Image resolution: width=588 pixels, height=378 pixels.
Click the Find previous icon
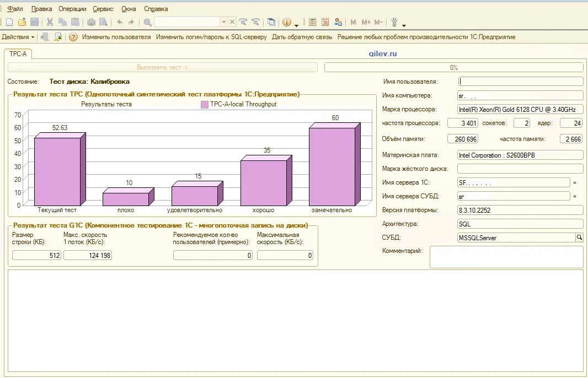(x=256, y=22)
